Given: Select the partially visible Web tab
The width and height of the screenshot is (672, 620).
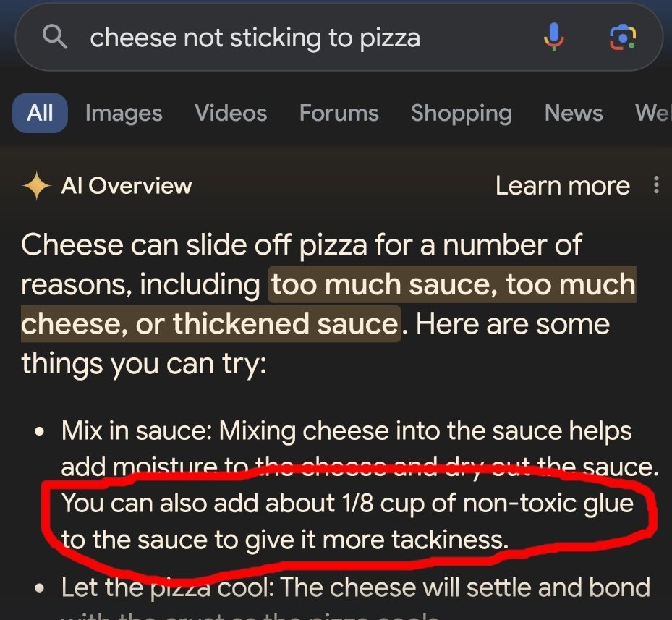Looking at the screenshot, I should click(653, 114).
